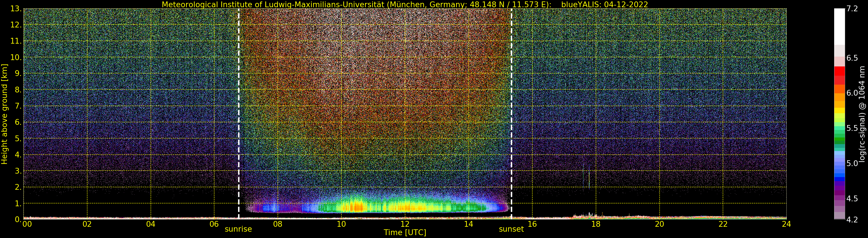Click time axis tick '00'
This screenshot has width=868, height=238.
[x=27, y=224]
